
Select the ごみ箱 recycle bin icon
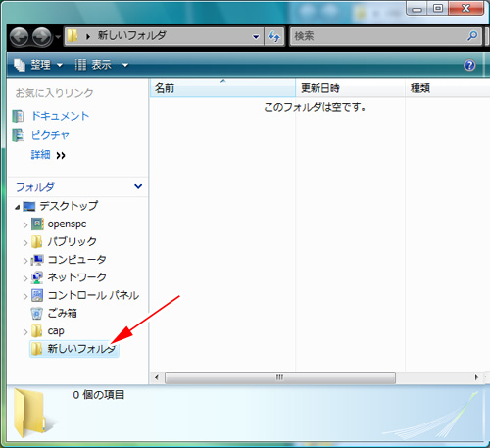coord(36,314)
